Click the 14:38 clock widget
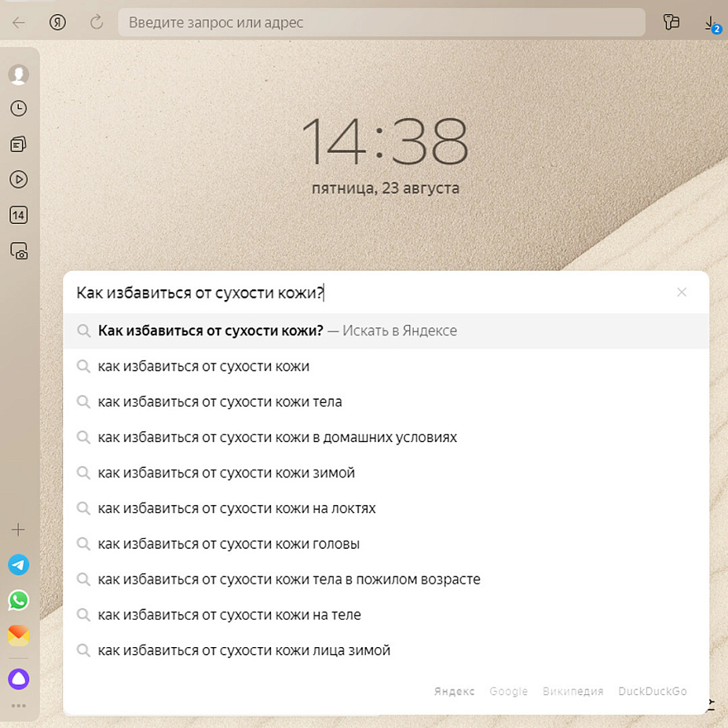The width and height of the screenshot is (728, 728). click(x=385, y=141)
